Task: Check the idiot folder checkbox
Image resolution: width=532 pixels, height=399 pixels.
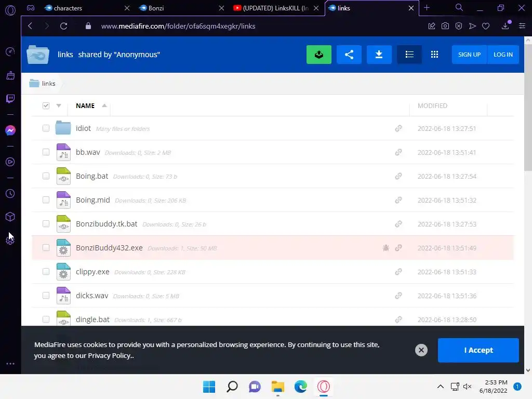Action: tap(46, 128)
